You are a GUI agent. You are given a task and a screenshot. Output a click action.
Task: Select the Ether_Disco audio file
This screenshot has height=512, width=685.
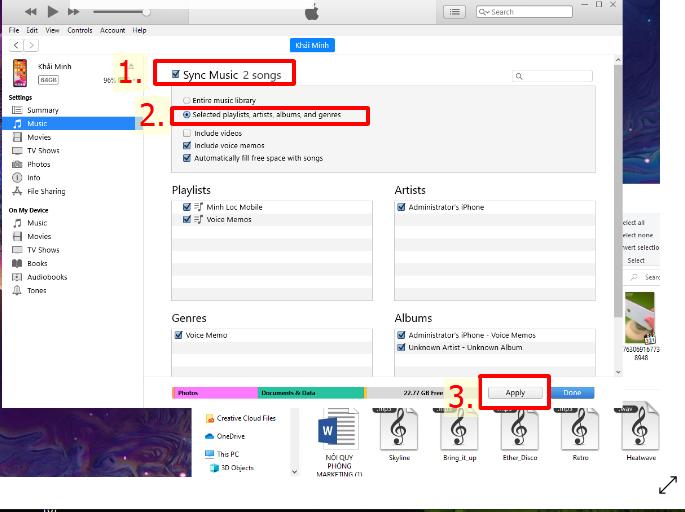click(519, 435)
